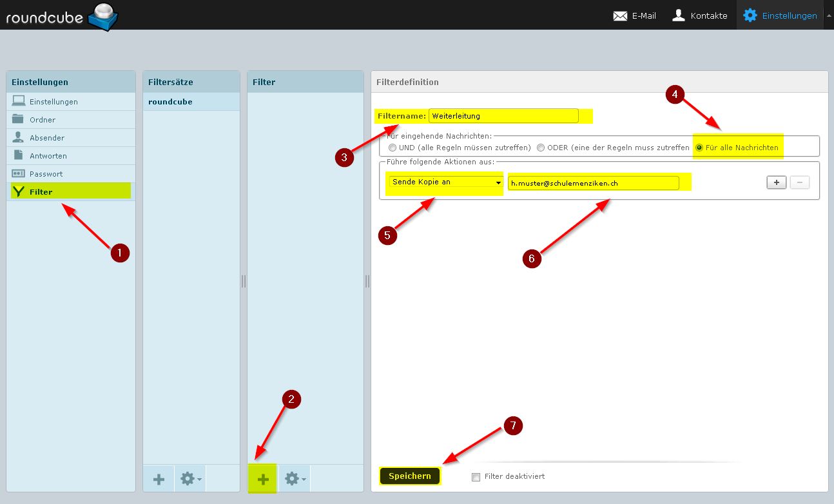The height and width of the screenshot is (504, 834).
Task: Open filter set gear actions menu
Action: pos(190,479)
